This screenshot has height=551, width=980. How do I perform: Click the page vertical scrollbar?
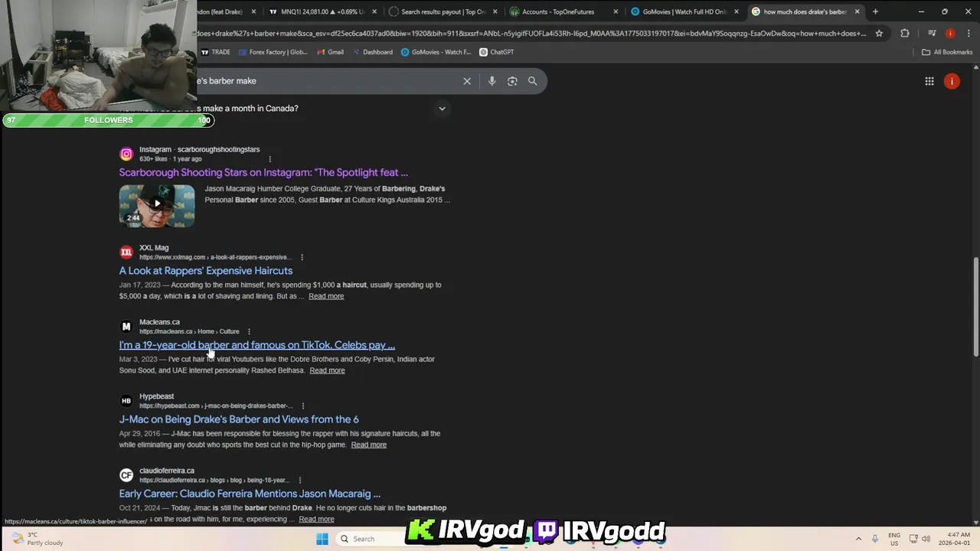point(975,306)
